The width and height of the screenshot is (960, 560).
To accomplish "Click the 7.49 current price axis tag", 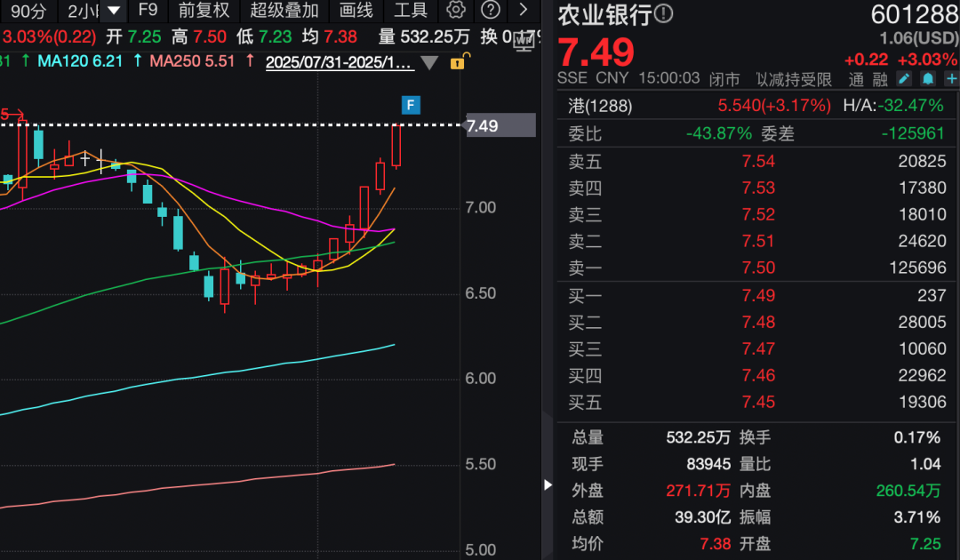I will point(500,125).
